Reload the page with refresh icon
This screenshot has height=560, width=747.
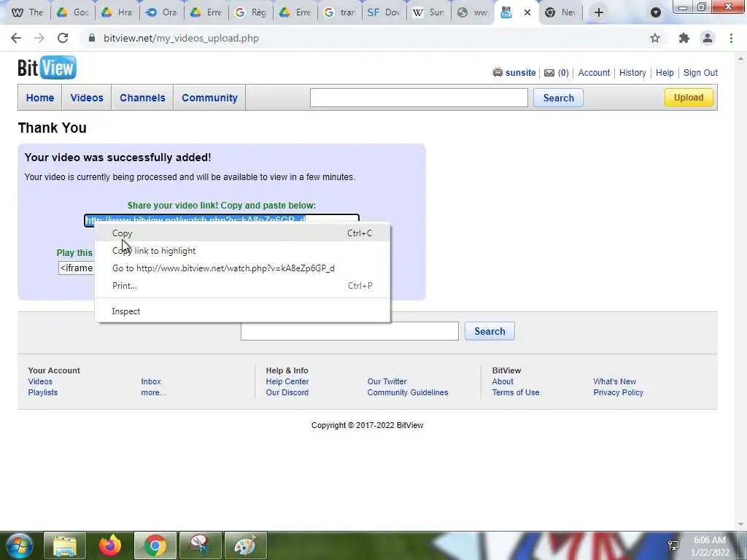[x=63, y=38]
